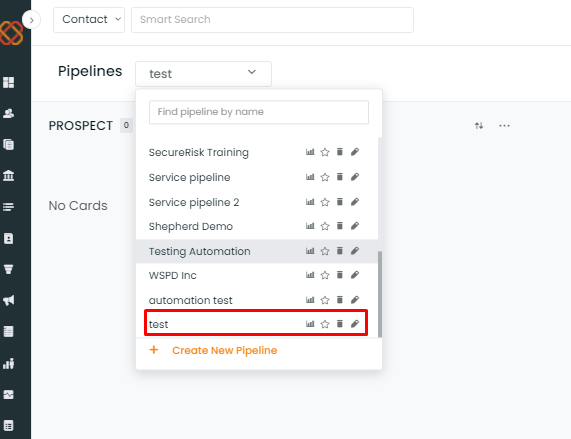Click the Find pipeline by name field
The width and height of the screenshot is (571, 439).
(259, 112)
